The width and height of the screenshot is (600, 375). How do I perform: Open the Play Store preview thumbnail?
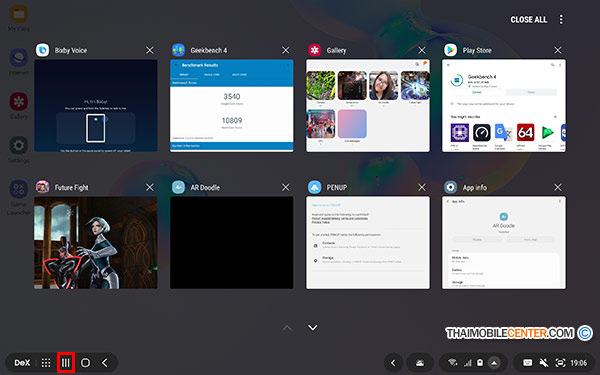pyautogui.click(x=504, y=106)
